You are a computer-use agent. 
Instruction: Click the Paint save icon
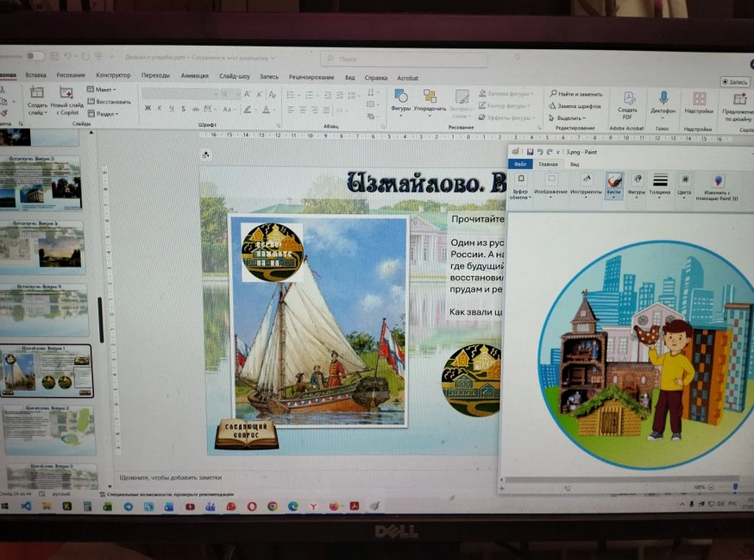point(530,151)
